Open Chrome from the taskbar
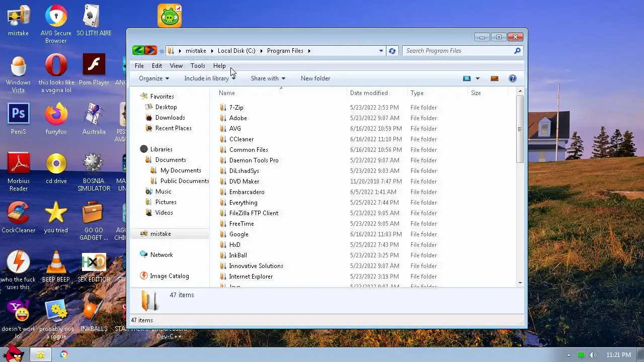644x362 pixels. pyautogui.click(x=64, y=354)
